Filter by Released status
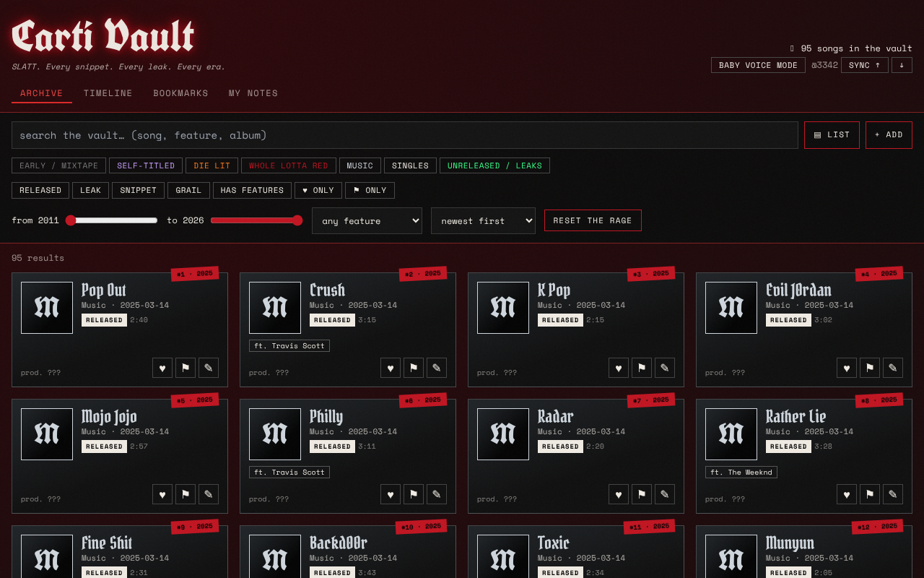Viewport: 924px width, 578px height. [x=40, y=190]
